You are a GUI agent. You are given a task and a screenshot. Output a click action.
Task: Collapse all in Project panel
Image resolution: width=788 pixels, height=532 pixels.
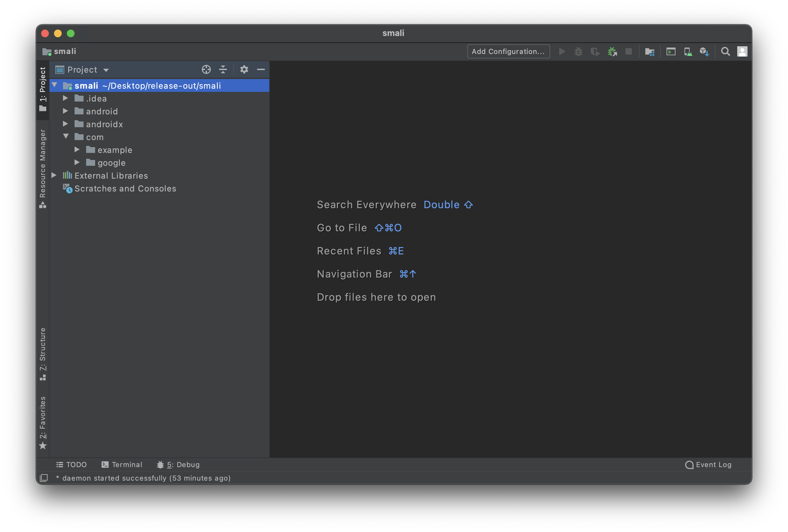223,69
